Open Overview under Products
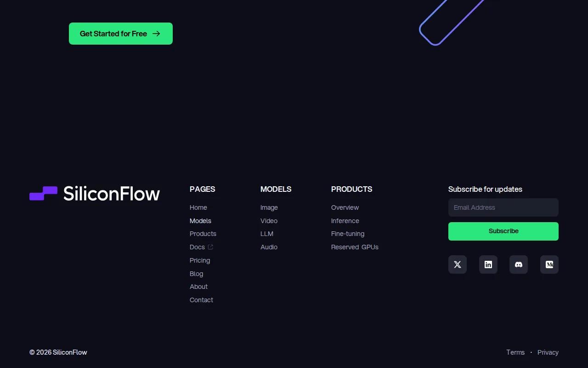Screen dimensions: 588x368 (x=345, y=207)
